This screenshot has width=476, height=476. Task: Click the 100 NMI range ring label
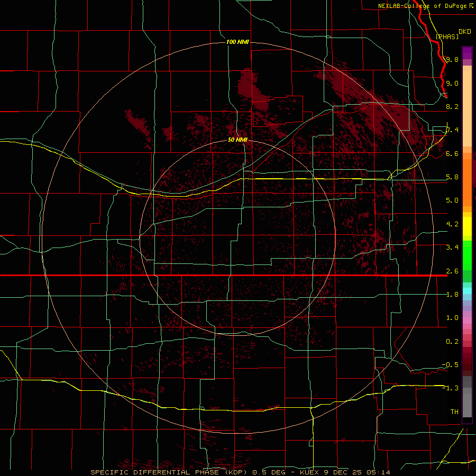(237, 42)
